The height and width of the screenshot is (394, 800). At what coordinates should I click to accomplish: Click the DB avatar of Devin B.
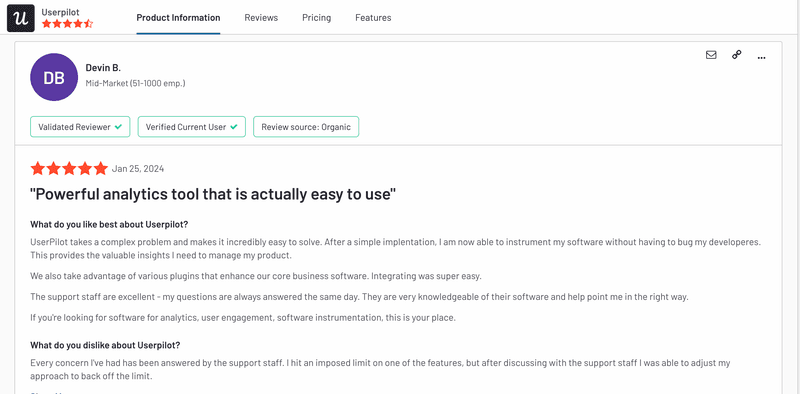click(54, 77)
